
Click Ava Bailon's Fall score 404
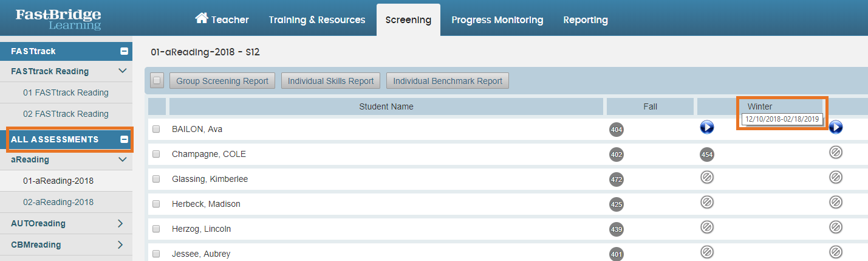(x=617, y=130)
